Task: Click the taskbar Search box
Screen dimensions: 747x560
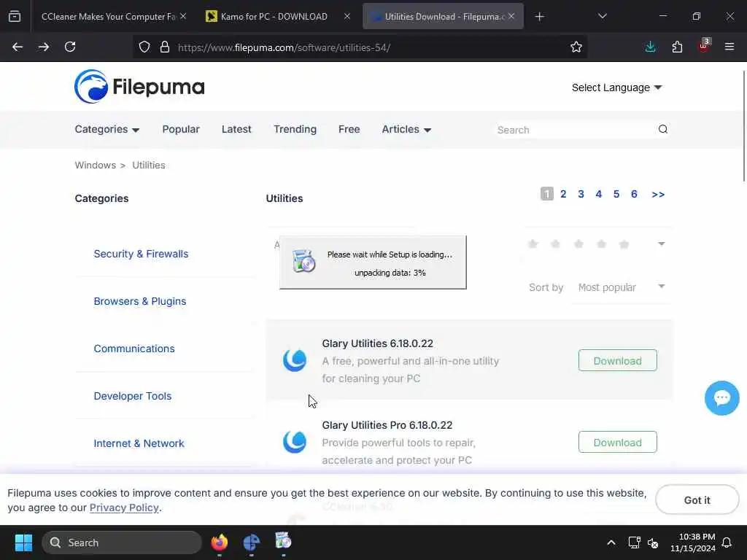Action: pyautogui.click(x=122, y=542)
